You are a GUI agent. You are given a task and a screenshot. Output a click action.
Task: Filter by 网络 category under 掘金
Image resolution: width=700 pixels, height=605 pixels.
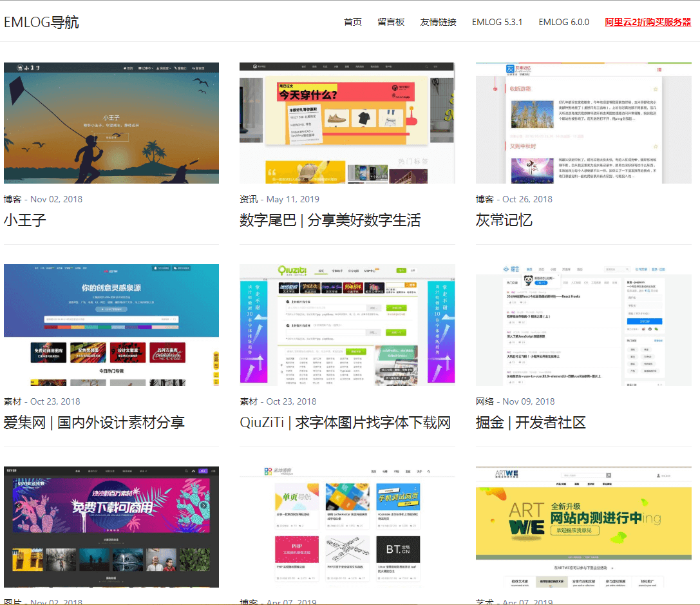coord(484,401)
